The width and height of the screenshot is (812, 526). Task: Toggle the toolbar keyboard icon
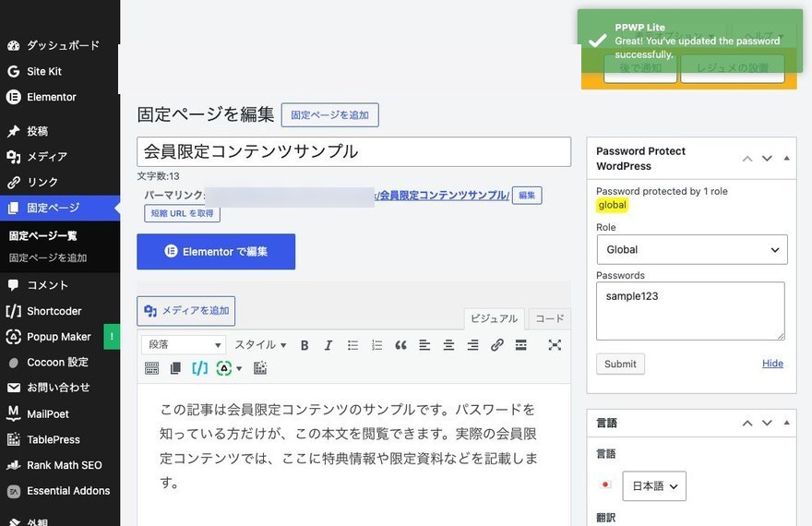151,368
